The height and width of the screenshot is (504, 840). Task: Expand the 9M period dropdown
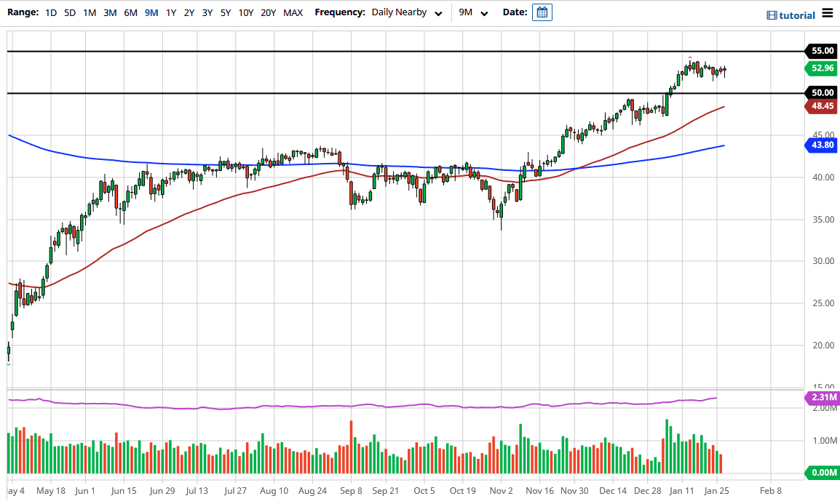click(x=472, y=12)
